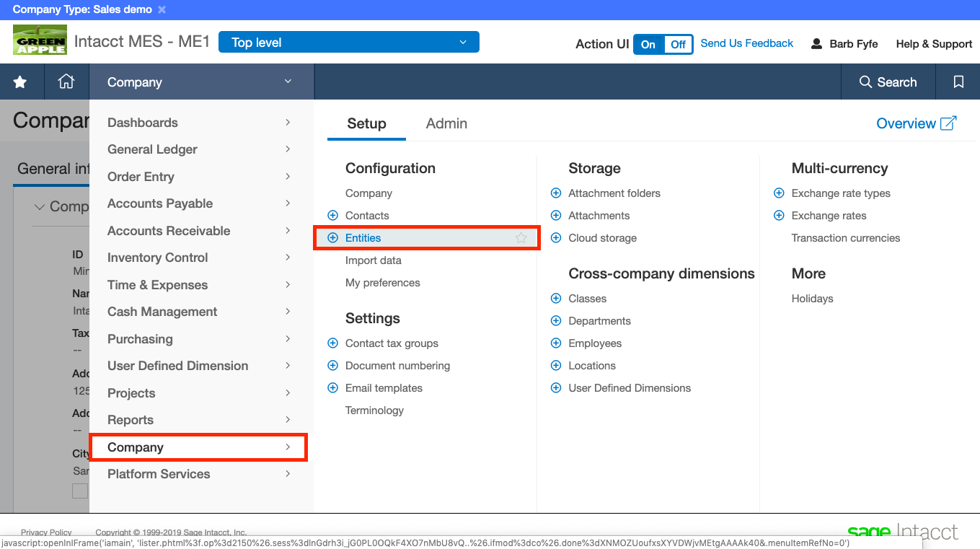980x549 pixels.
Task: Click plus icon next to Exchange rate types
Action: pos(779,193)
